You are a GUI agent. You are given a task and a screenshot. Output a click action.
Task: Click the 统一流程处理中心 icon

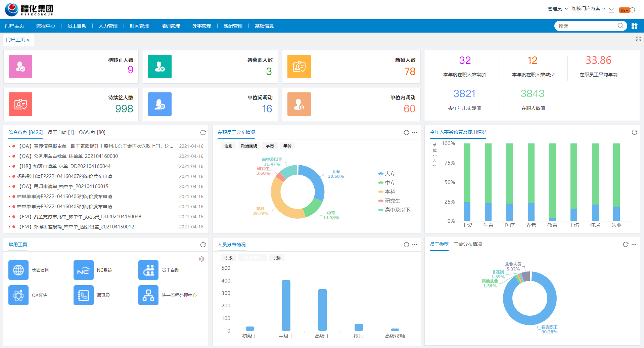click(148, 295)
